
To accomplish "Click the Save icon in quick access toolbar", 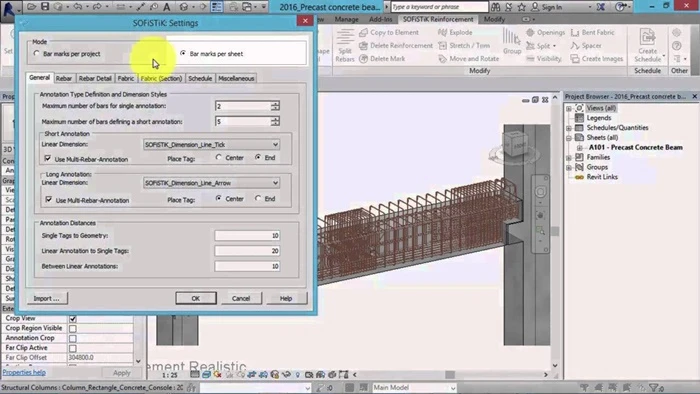I will (45, 7).
